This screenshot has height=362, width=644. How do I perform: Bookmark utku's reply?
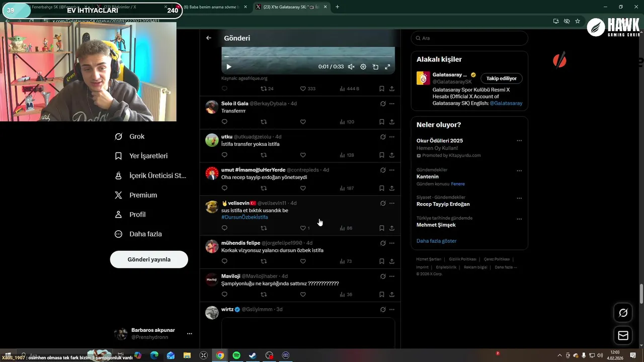click(x=381, y=155)
